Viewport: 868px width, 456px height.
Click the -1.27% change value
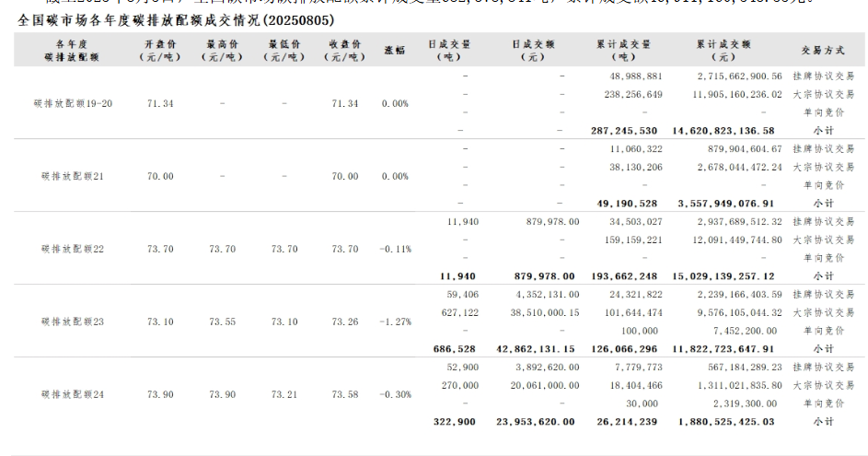[395, 322]
